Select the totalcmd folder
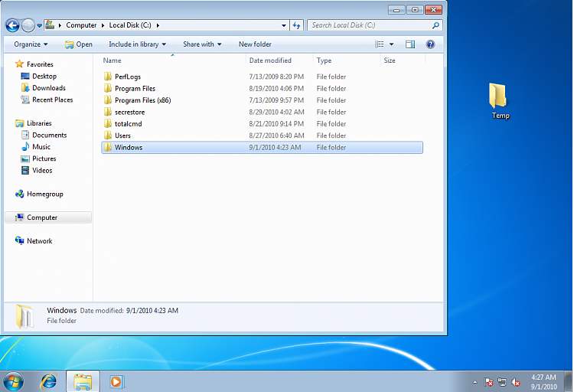Viewport: 574px width, 392px height. [x=262, y=124]
